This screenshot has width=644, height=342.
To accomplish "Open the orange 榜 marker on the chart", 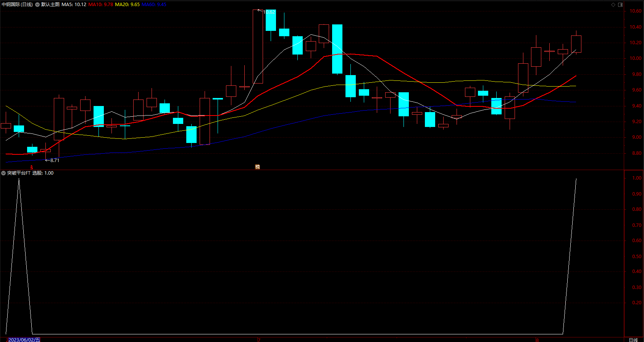I will pos(257,167).
